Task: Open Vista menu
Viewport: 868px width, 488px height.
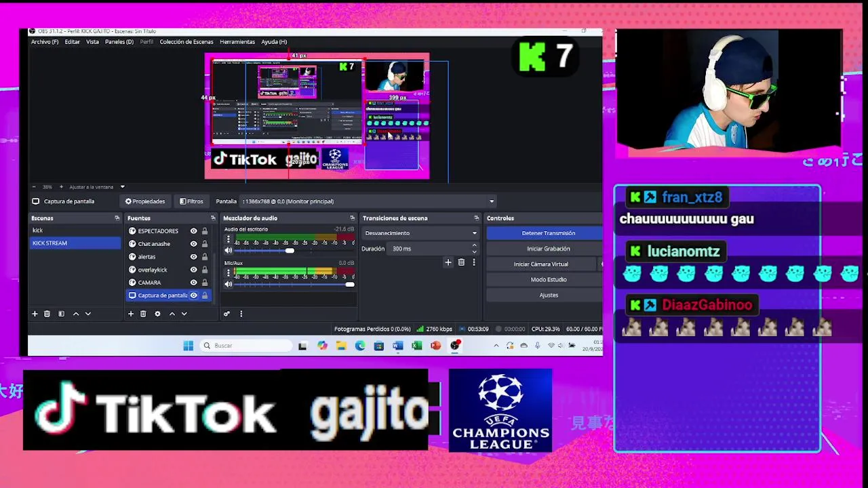Action: (x=92, y=42)
